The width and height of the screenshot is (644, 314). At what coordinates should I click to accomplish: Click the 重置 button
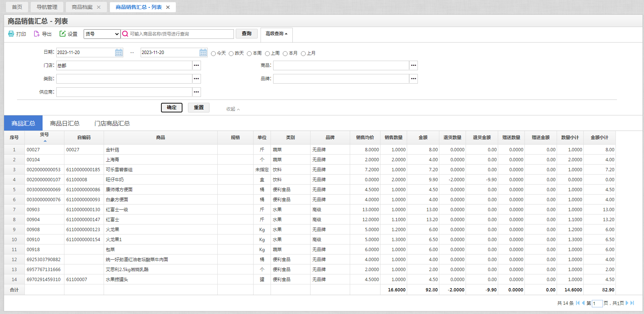pyautogui.click(x=199, y=108)
